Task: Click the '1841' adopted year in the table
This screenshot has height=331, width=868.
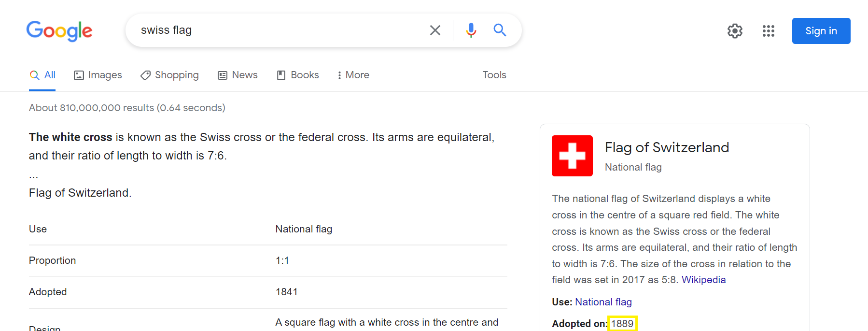Action: [286, 292]
